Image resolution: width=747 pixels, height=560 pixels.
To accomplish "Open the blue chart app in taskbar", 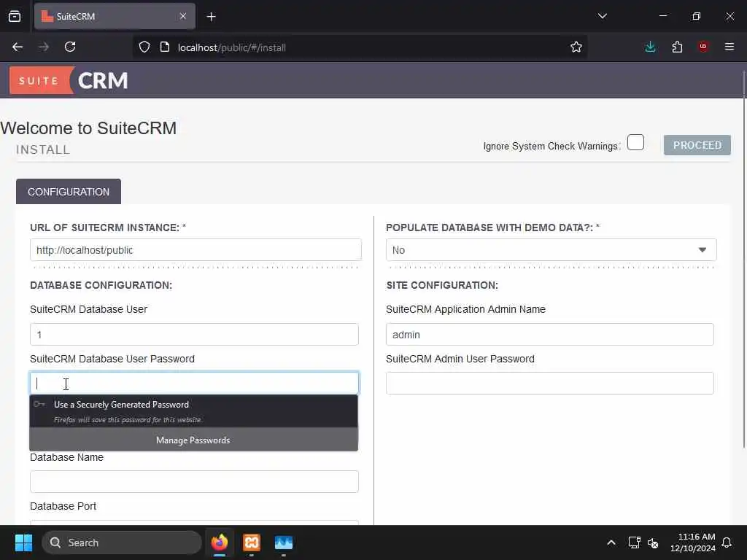I will (284, 542).
